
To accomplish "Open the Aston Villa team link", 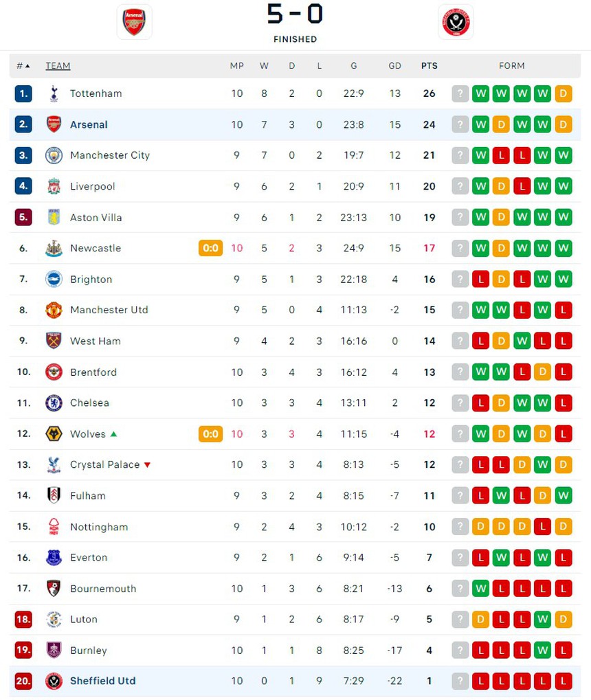I will pos(96,217).
